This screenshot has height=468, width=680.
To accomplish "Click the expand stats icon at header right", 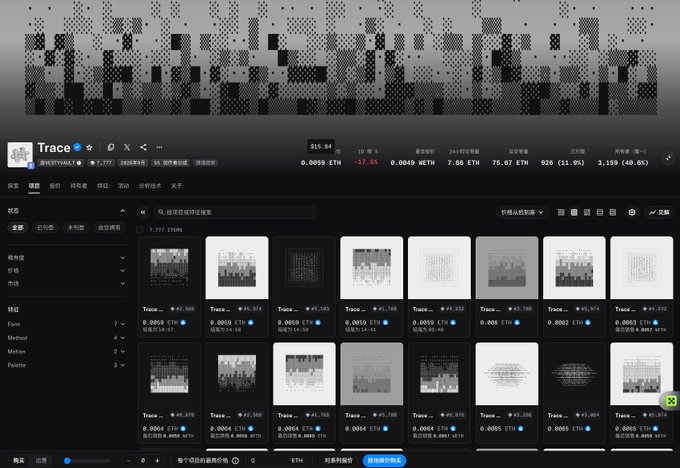I will tap(668, 158).
